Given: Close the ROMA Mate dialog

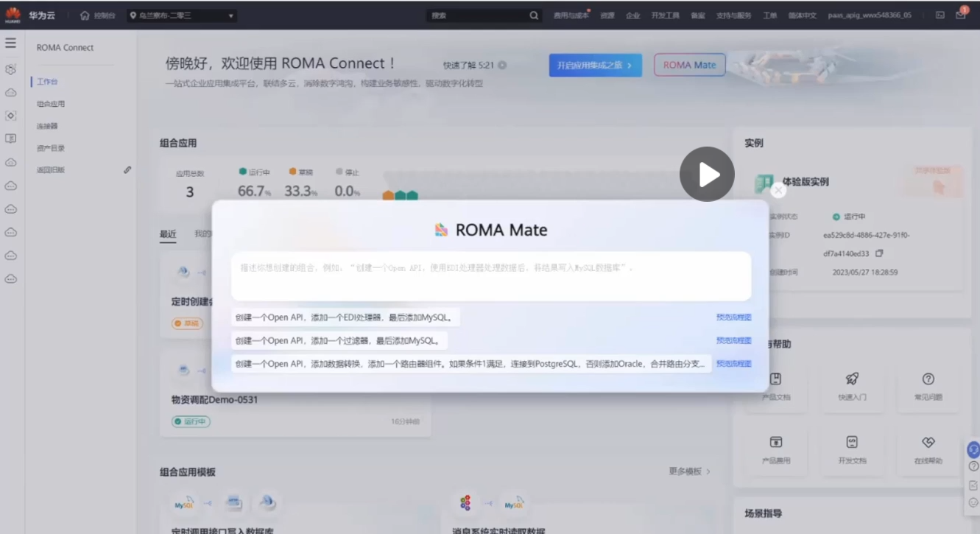Looking at the screenshot, I should click(778, 190).
